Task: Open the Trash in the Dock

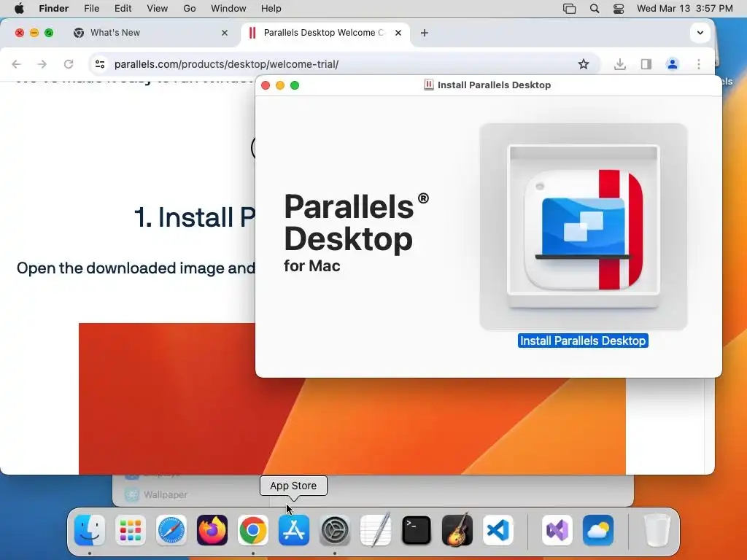Action: (657, 530)
